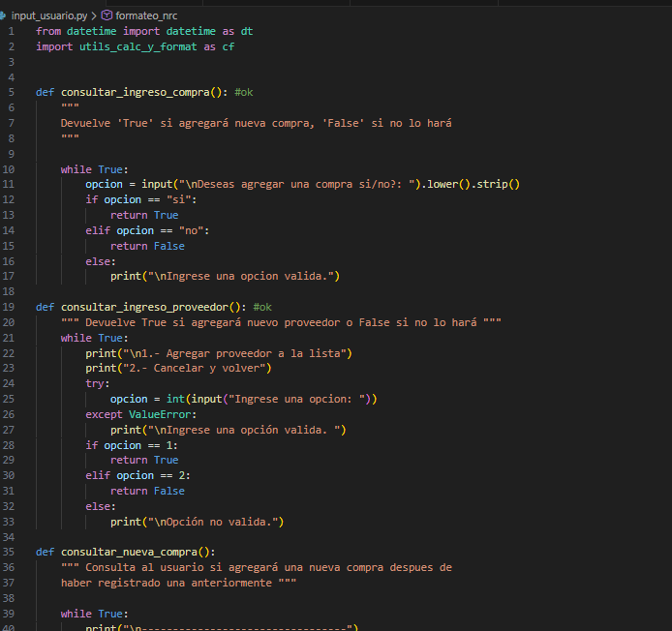Image resolution: width=672 pixels, height=631 pixels.
Task: Click the formateo_nrc function symbol icon
Action: [107, 15]
